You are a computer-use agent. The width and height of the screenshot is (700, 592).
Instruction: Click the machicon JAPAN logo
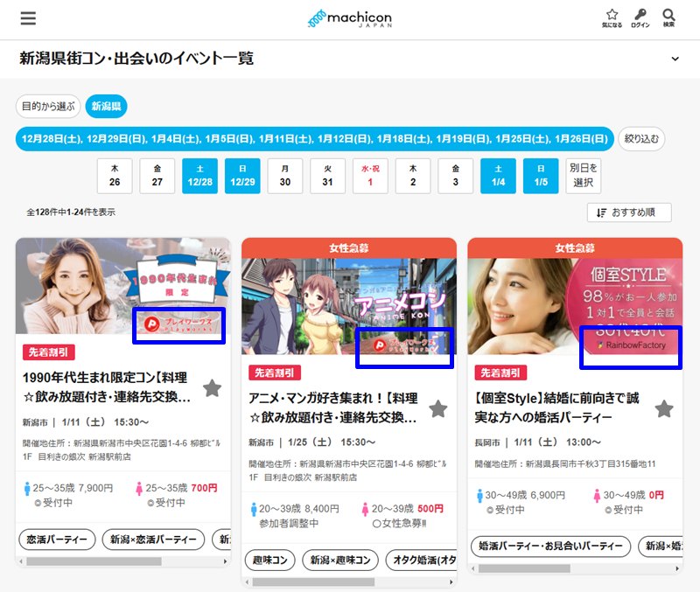[349, 18]
